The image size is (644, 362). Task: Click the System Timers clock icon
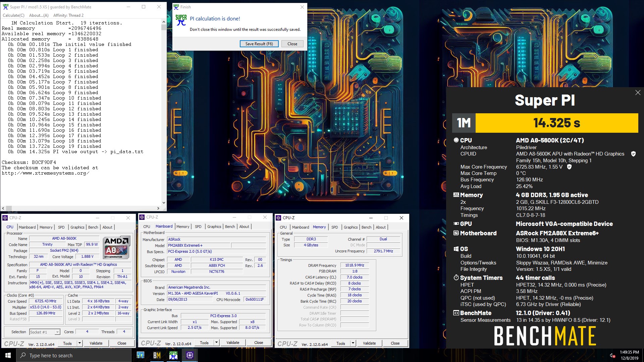point(456,278)
